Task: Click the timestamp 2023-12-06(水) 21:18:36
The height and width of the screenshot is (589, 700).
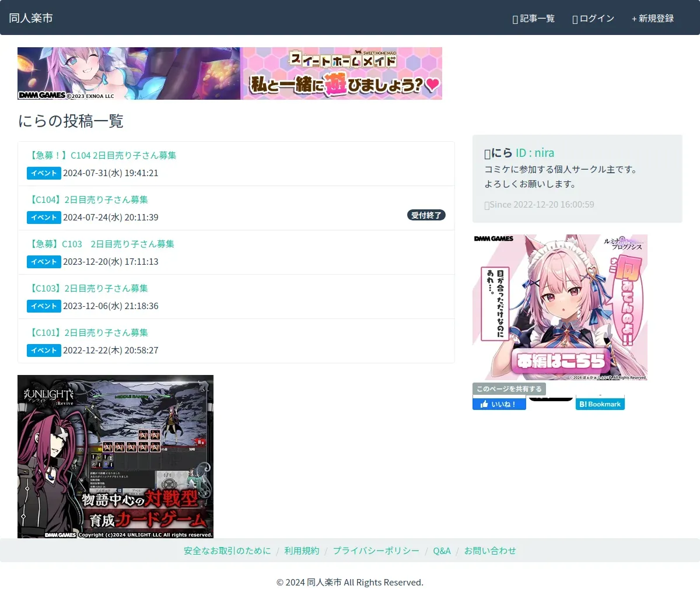Action: 111,306
